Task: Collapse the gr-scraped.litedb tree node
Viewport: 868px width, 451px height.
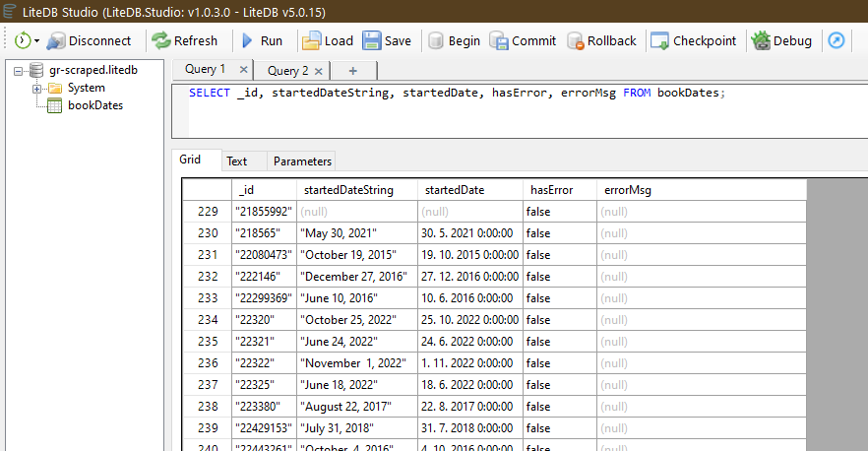Action: point(19,71)
